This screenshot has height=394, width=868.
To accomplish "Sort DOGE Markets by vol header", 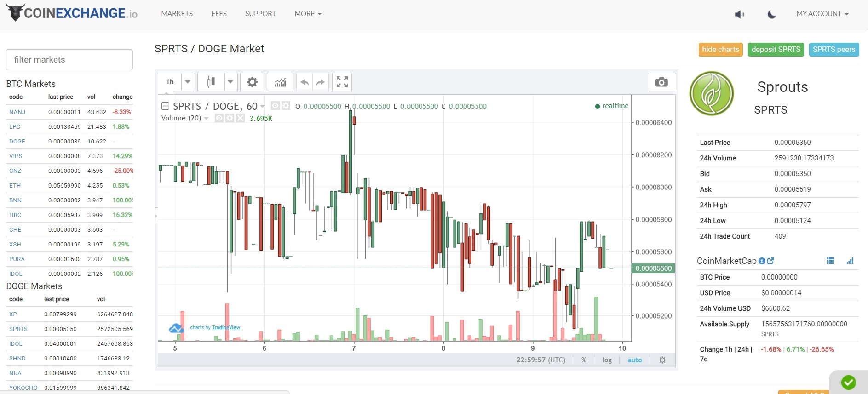I will point(101,299).
